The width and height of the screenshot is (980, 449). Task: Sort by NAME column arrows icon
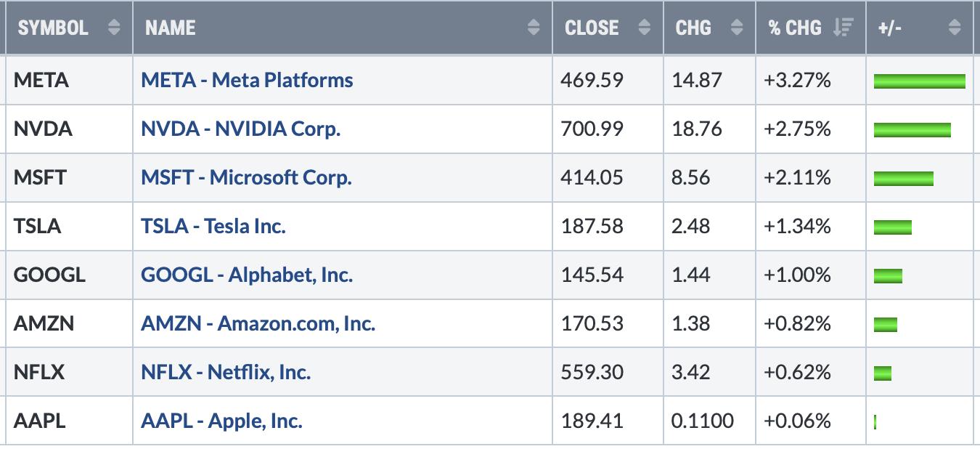tap(534, 28)
